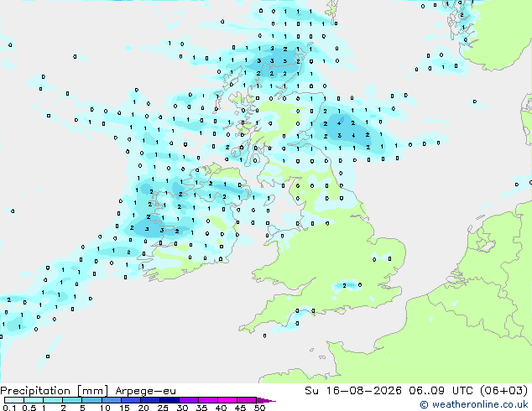This screenshot has width=532, height=411.
Task: Select the 30–35 mm purple legend swatch
Action: pos(189,400)
